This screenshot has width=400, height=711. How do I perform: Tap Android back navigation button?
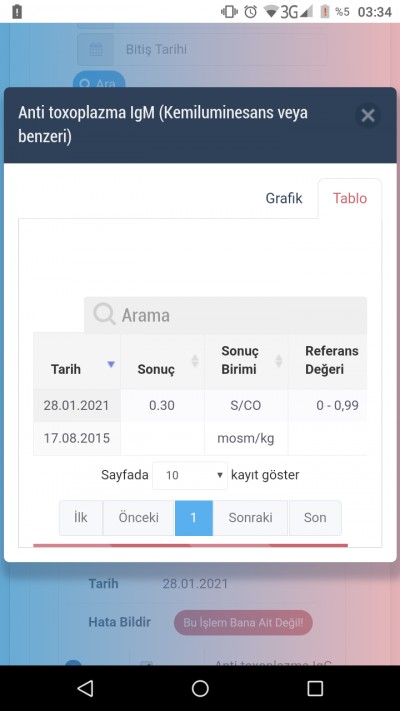click(85, 688)
